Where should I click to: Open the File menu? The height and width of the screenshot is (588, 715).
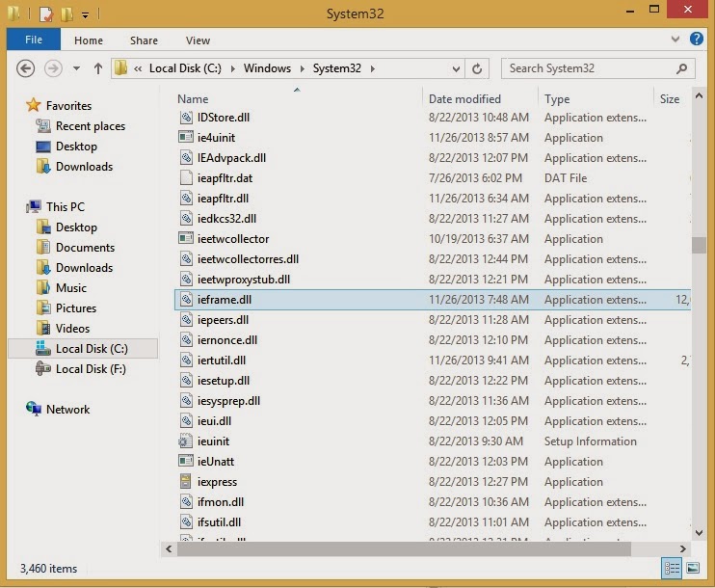[x=34, y=40]
